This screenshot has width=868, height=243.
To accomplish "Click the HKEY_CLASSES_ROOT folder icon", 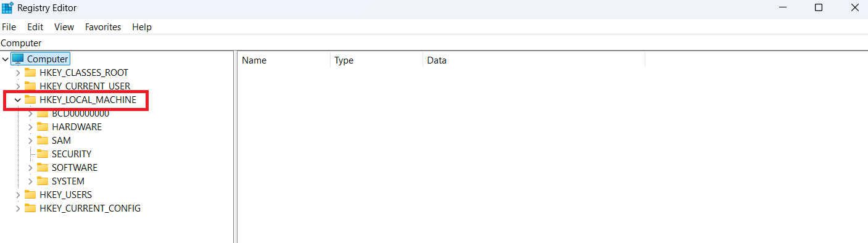I will (30, 72).
